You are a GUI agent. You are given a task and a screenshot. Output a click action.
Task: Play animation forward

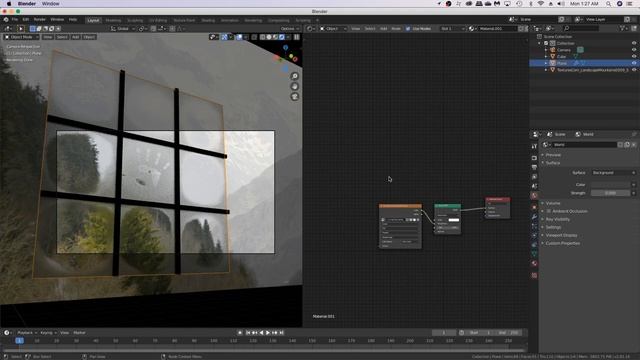coord(268,333)
